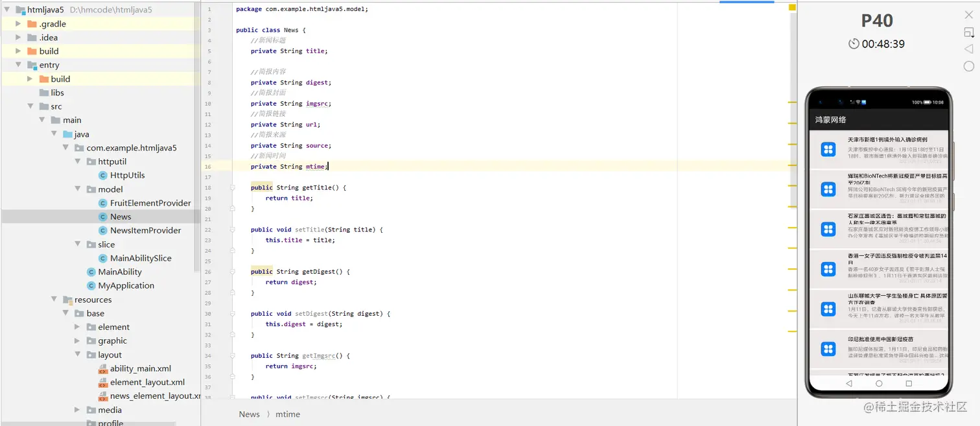Click the package declaration on line 1
The height and width of the screenshot is (426, 980).
click(302, 9)
